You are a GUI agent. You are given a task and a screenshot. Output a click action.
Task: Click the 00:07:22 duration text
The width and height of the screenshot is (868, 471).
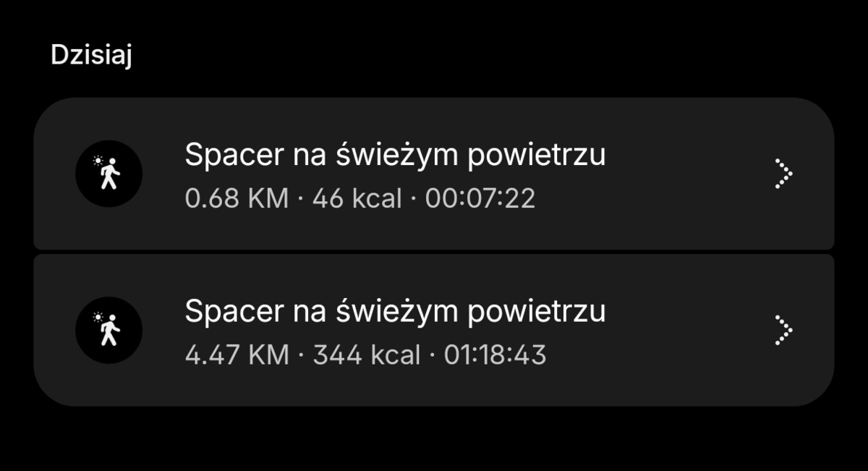pos(480,198)
